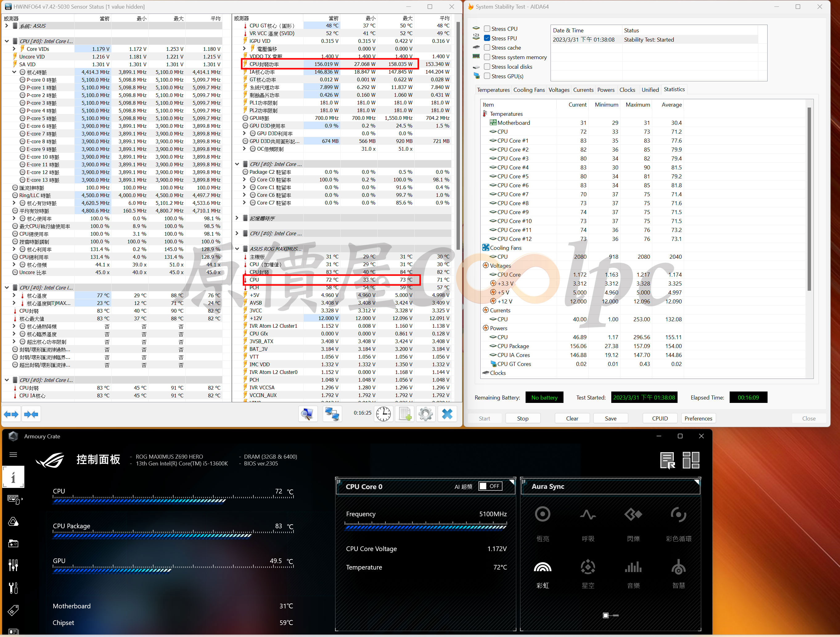Select the Stability Test: Started log row

pyautogui.click(x=654, y=40)
